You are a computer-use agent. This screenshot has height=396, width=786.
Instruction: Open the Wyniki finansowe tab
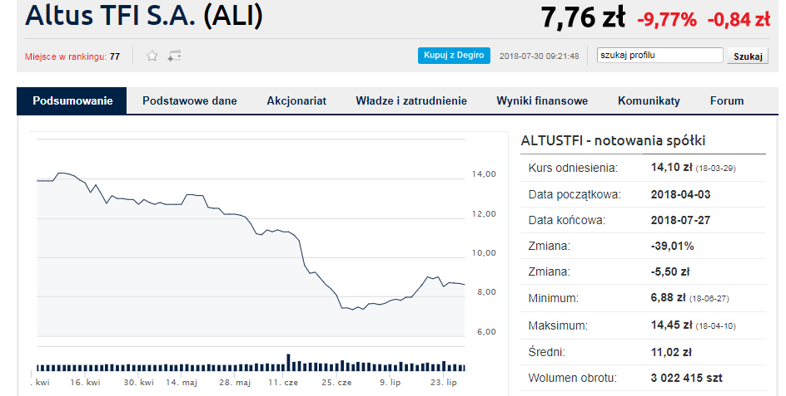[542, 101]
